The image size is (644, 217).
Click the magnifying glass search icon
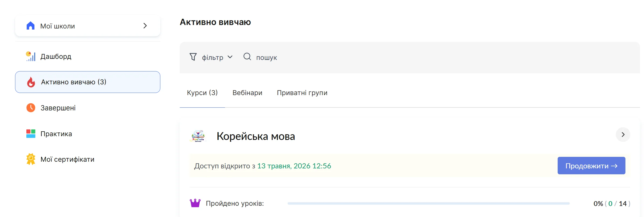[247, 57]
